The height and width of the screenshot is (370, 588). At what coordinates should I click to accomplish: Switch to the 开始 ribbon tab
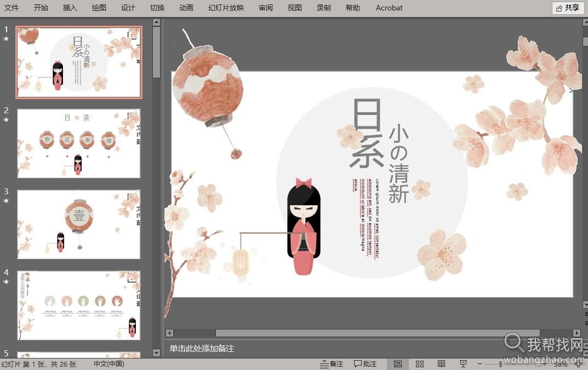[x=41, y=8]
